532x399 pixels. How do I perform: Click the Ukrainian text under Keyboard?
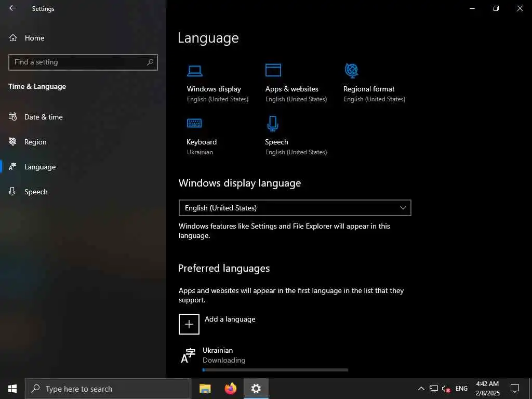coord(200,152)
